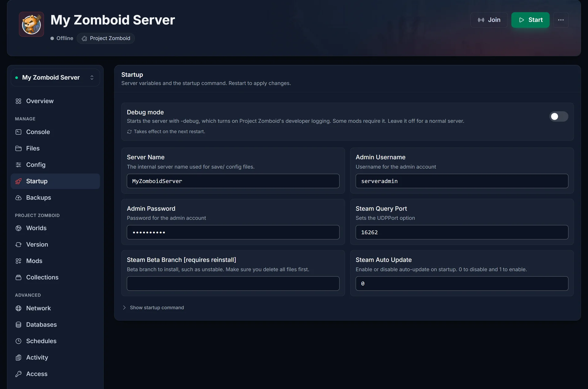Click the Worlds globe icon

pos(18,228)
